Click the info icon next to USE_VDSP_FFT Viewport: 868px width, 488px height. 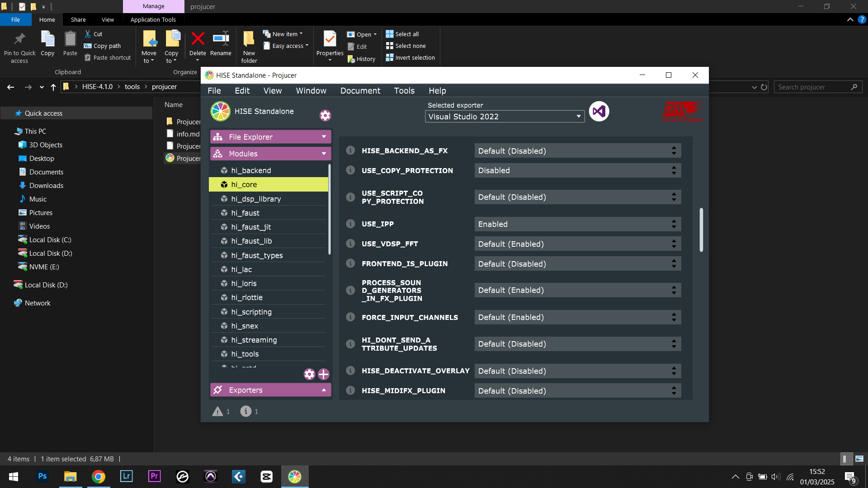coord(350,244)
